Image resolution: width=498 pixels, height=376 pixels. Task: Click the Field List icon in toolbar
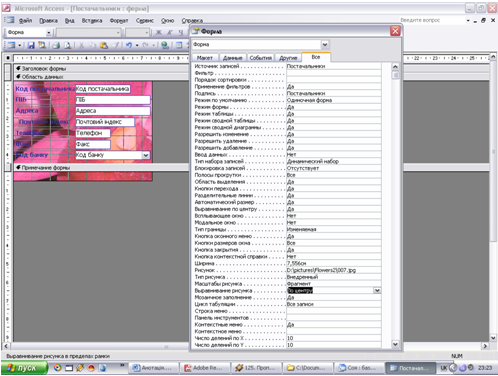[179, 45]
